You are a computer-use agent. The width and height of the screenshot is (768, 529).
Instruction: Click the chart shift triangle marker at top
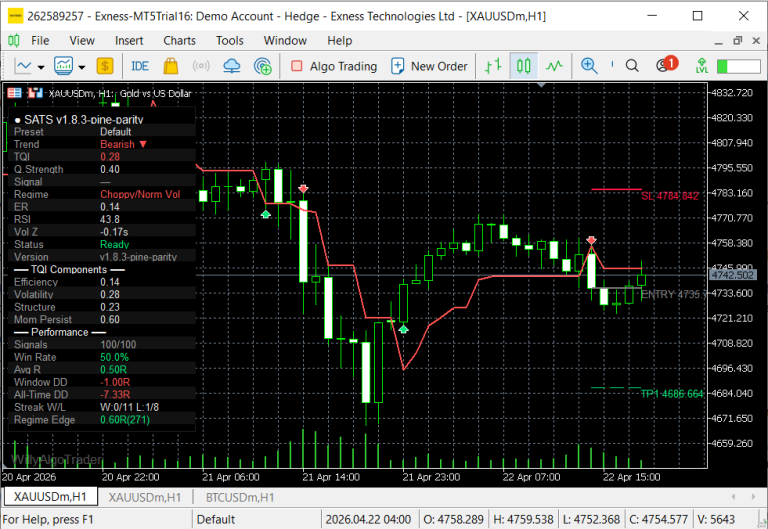click(x=541, y=85)
